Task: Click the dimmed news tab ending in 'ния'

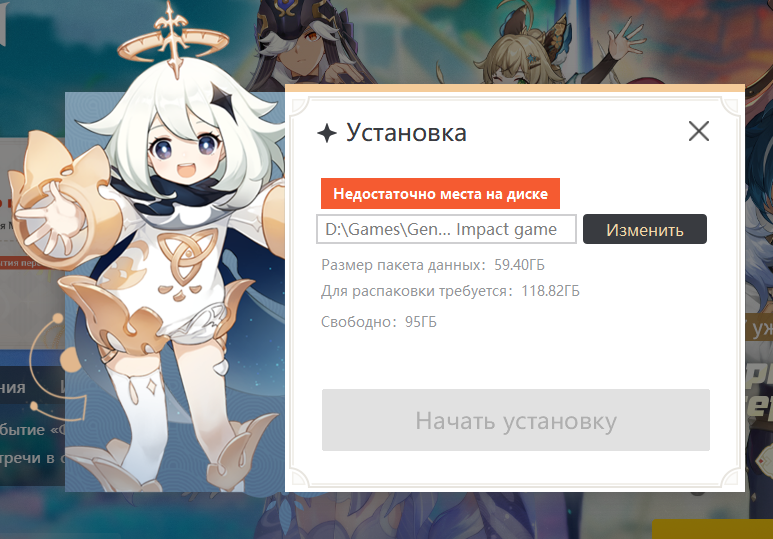Action: tap(13, 387)
